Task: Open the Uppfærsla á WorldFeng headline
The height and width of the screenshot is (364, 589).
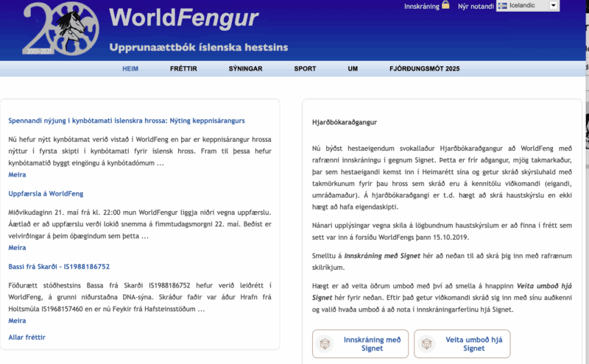Action: pyautogui.click(x=46, y=193)
